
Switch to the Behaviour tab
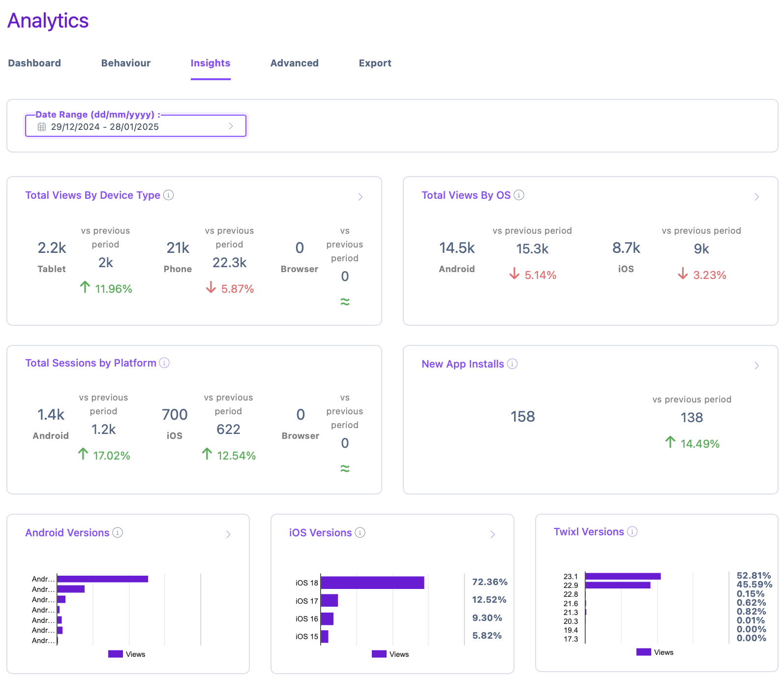pos(126,63)
